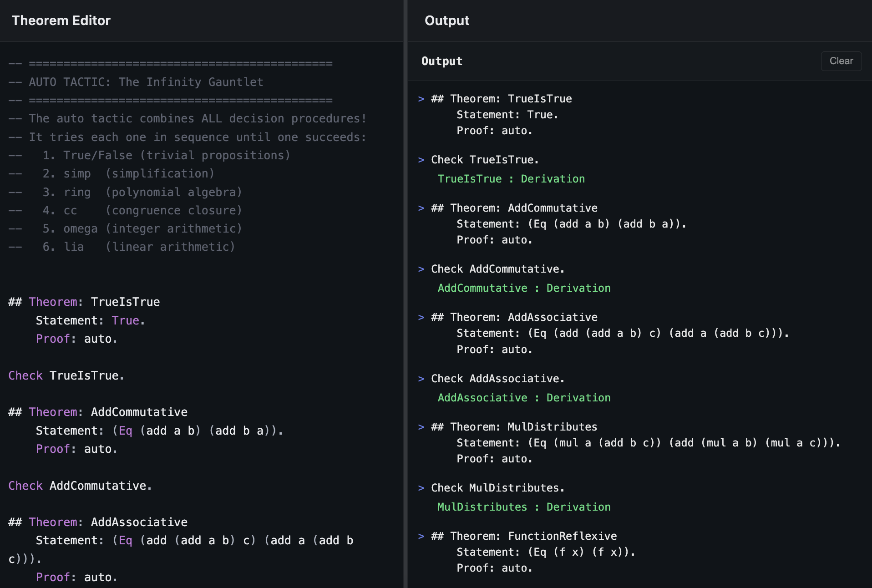Expand the Check AddCommutative output entry chevron
This screenshot has width=872, height=588.
click(421, 269)
